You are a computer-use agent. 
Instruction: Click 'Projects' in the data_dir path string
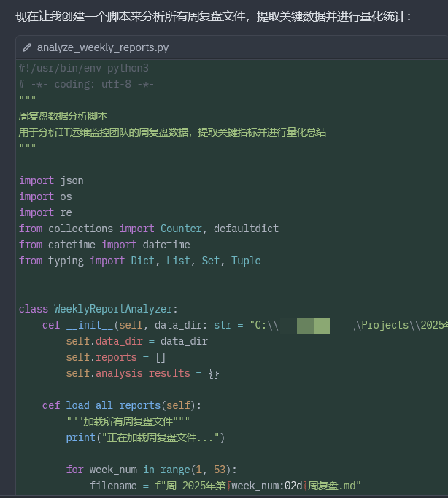coord(385,325)
